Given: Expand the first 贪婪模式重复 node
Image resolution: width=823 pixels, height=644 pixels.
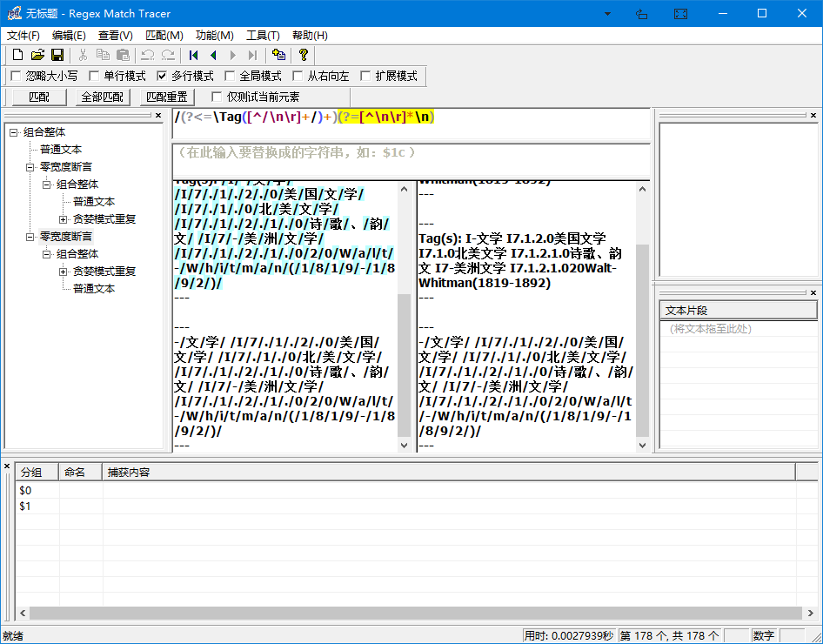Looking at the screenshot, I should (63, 219).
